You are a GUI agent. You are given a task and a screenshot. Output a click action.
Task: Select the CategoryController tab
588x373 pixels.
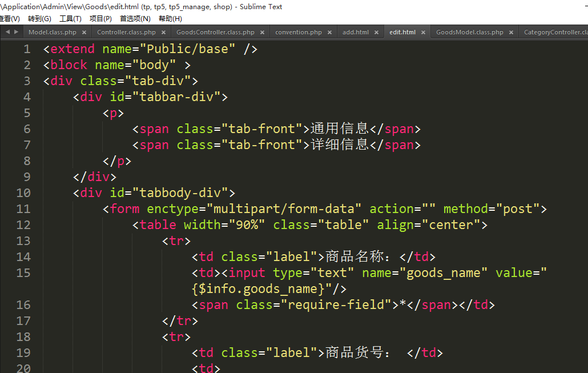click(555, 33)
